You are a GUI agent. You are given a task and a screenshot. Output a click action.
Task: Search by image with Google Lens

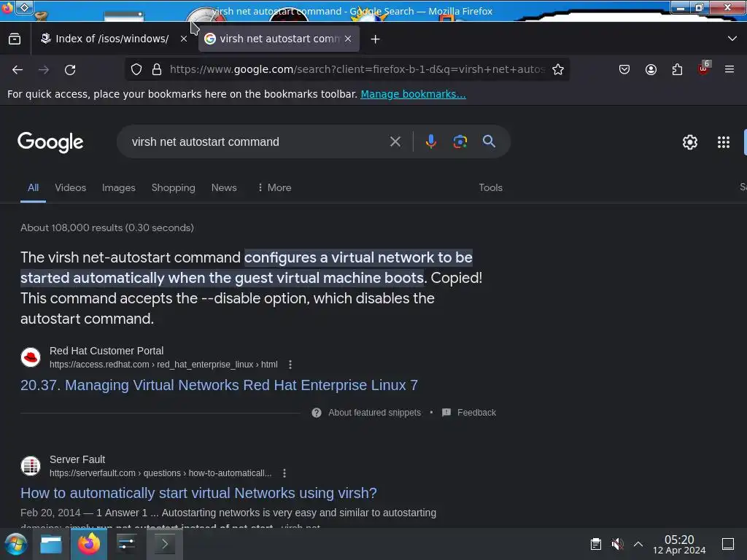coord(460,141)
